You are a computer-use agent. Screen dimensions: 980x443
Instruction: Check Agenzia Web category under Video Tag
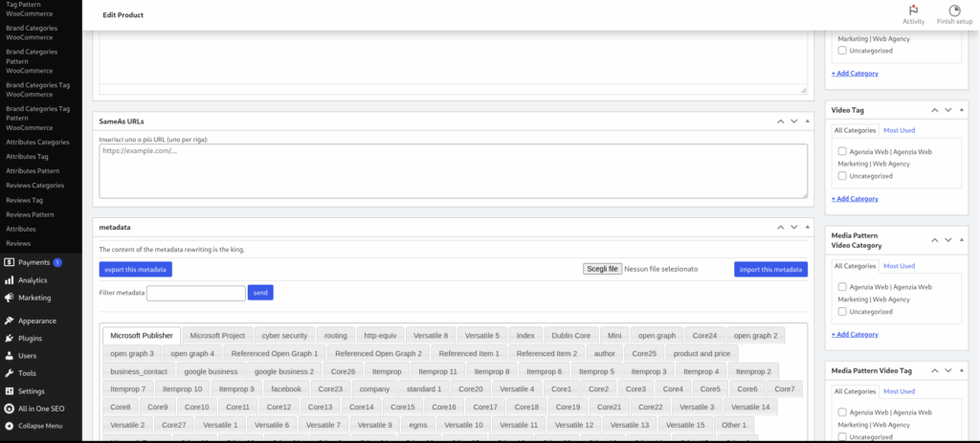(842, 151)
